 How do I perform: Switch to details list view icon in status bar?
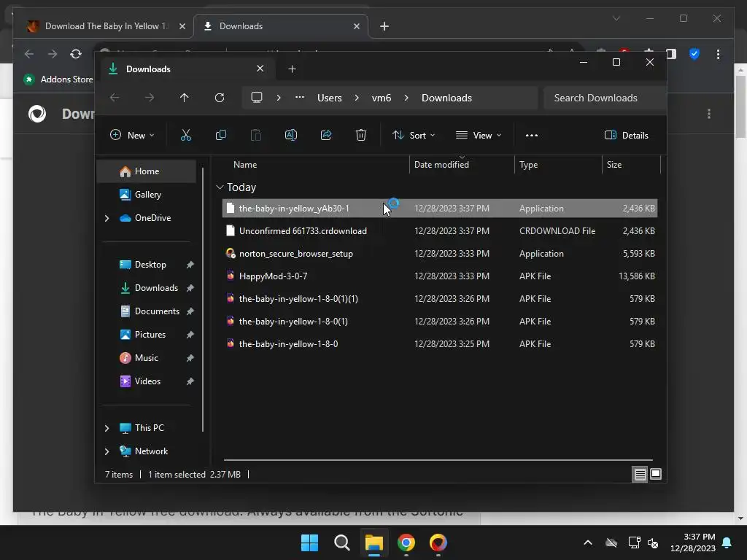point(640,474)
